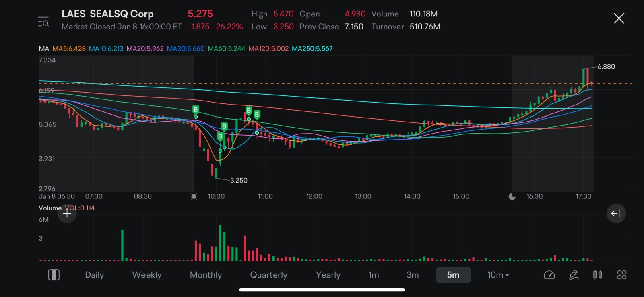
Task: Tap the MA120:5.002 indicator label
Action: click(x=268, y=49)
